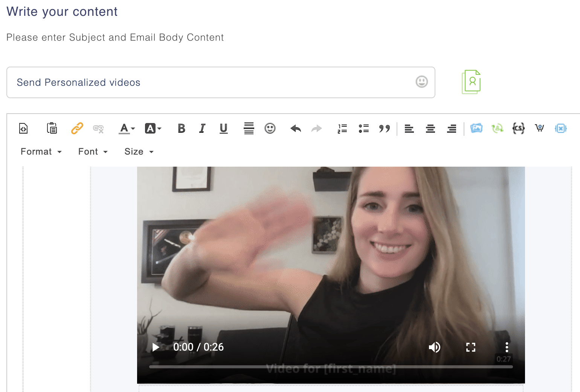The image size is (580, 392).
Task: Insert a hyperlink with the link icon
Action: tap(77, 128)
